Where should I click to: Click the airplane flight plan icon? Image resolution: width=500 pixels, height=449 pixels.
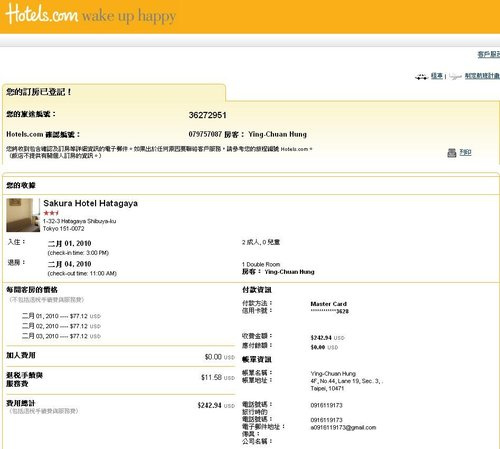[x=455, y=77]
